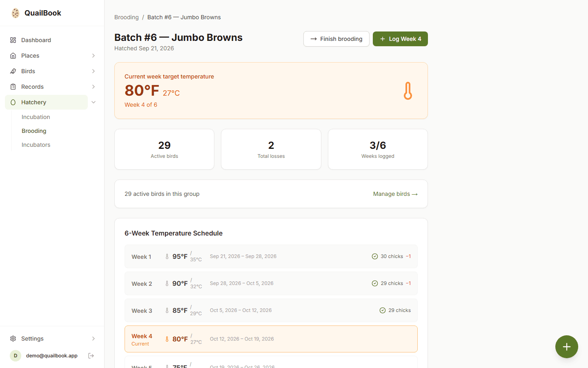Click the Places house icon
This screenshot has width=588, height=368.
[x=13, y=56]
